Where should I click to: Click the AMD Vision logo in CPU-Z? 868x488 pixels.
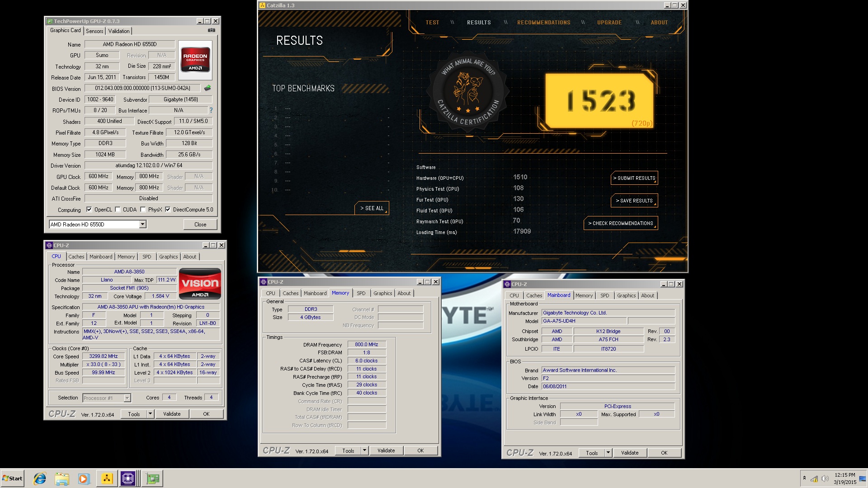(x=200, y=284)
